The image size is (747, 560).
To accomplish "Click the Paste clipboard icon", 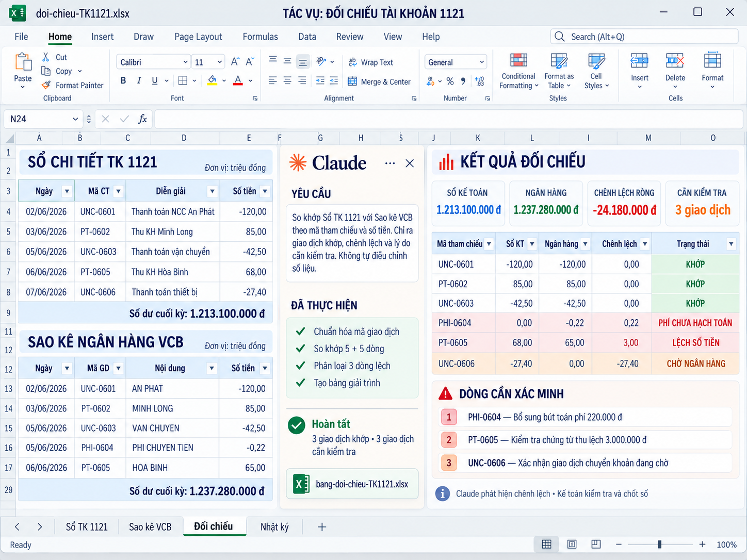I will click(x=23, y=62).
